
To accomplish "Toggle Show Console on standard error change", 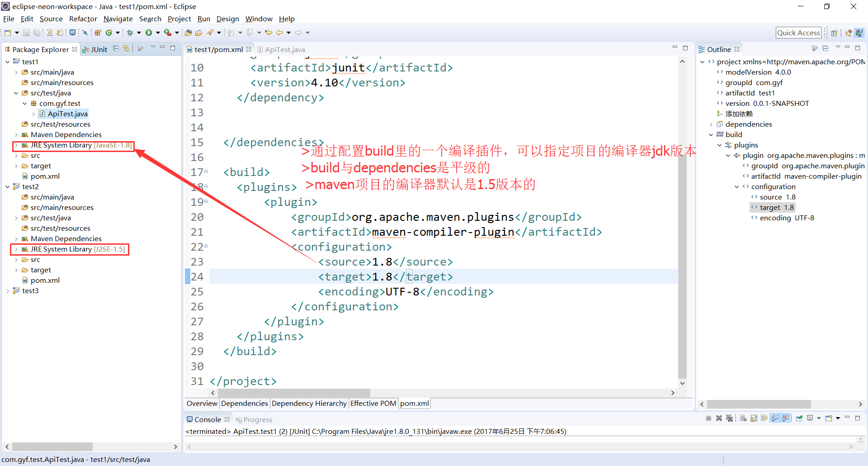I will point(786,418).
